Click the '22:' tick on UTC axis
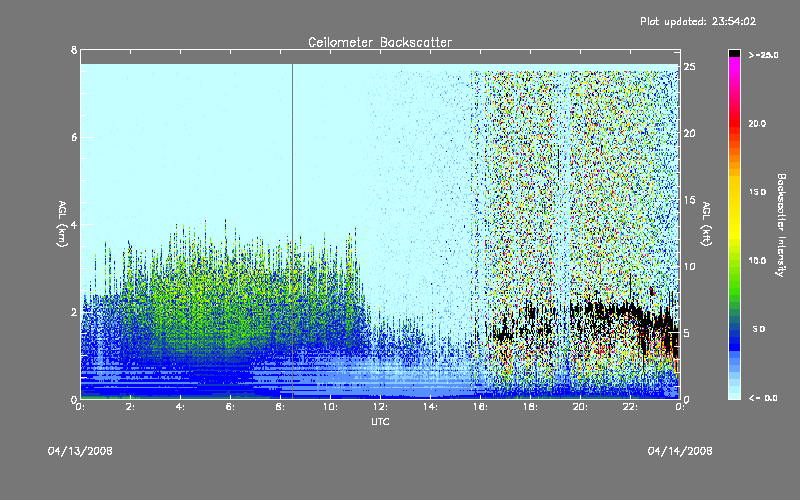The image size is (800, 500). (630, 407)
